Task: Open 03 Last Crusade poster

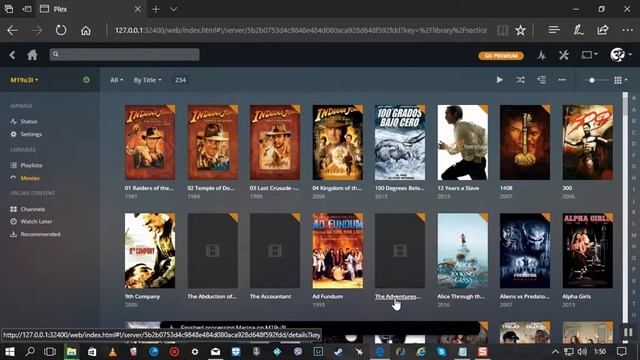Action: tap(275, 142)
